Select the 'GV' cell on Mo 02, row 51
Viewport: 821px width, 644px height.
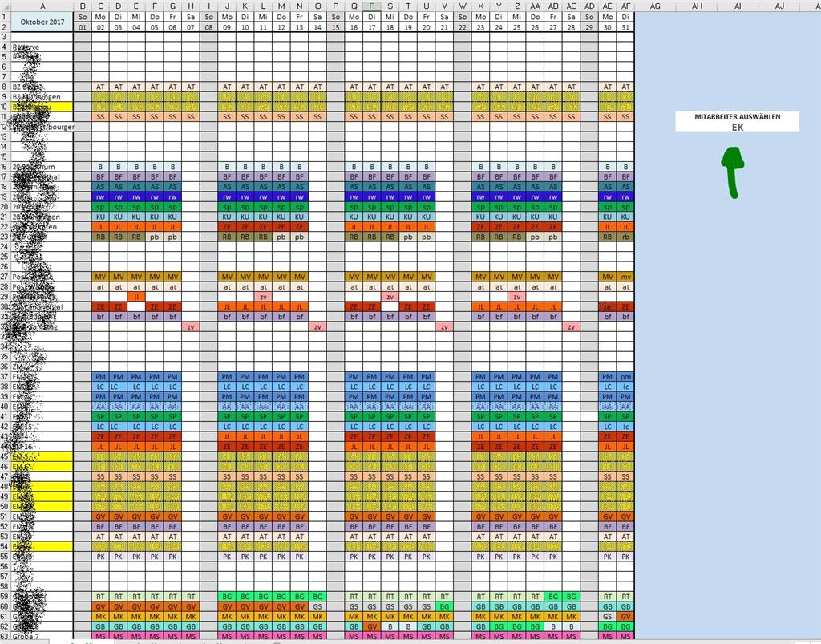(x=100, y=516)
